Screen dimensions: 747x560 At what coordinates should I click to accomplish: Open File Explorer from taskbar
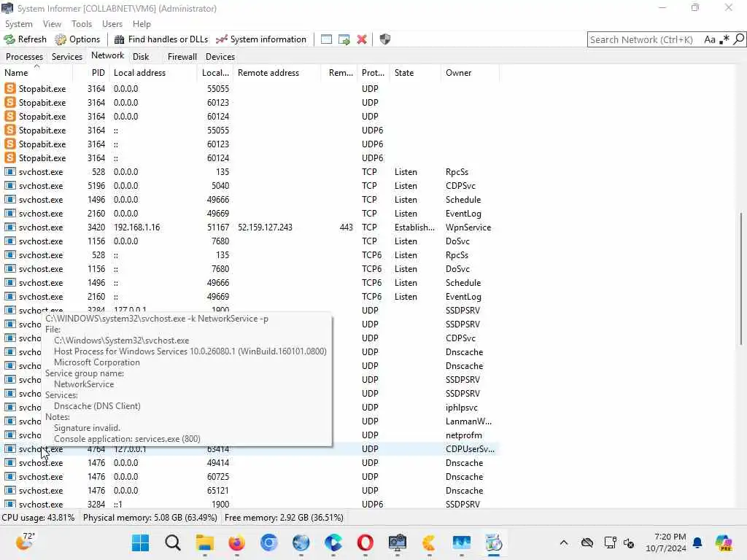[205, 542]
